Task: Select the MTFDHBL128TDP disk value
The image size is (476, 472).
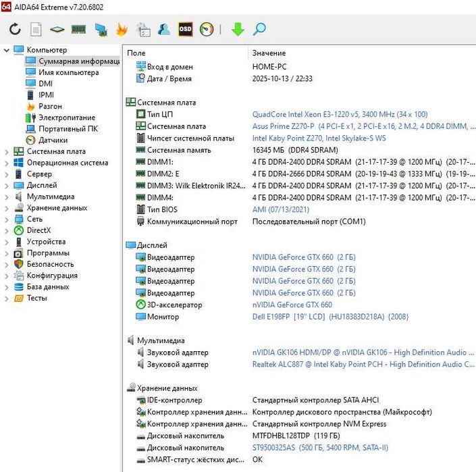Action: (296, 436)
